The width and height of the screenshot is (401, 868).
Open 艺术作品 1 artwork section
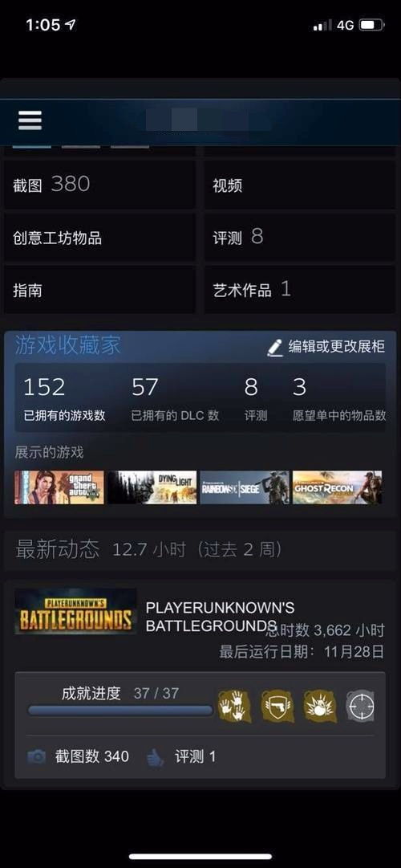click(300, 290)
